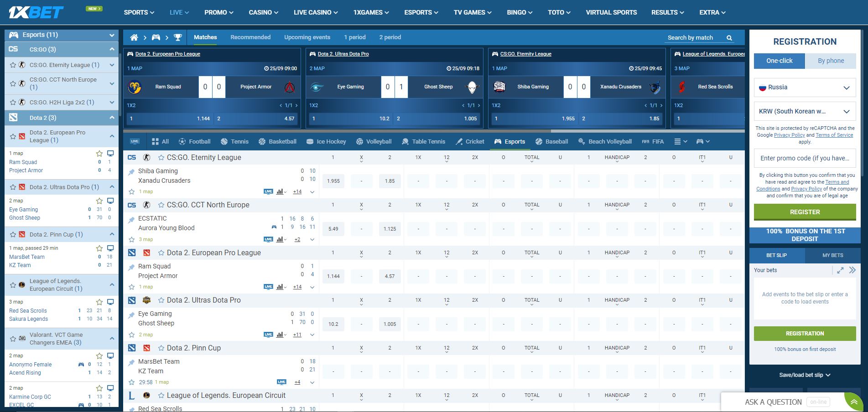Toggle star for sidebar Red Sea Scrolls match

(99, 302)
